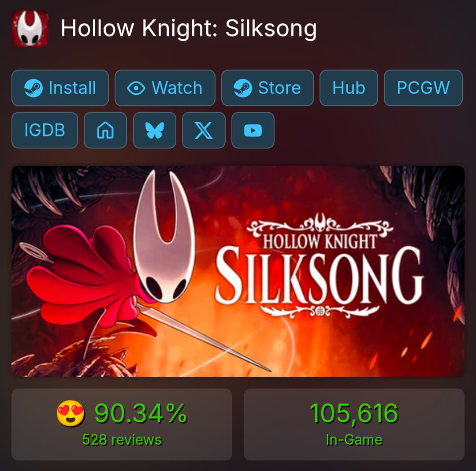Click the Steam icon on Store
476x471 pixels.
pyautogui.click(x=242, y=88)
